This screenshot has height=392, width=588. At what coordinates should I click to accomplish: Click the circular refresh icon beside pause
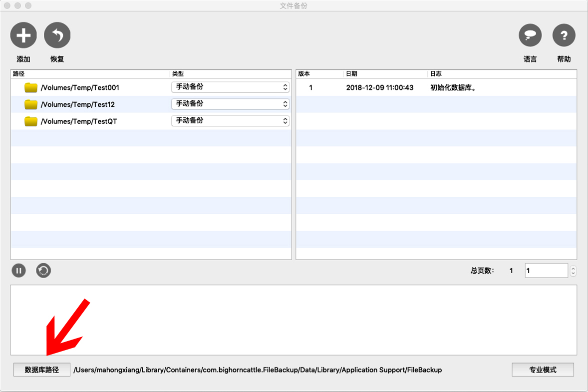[x=43, y=271]
